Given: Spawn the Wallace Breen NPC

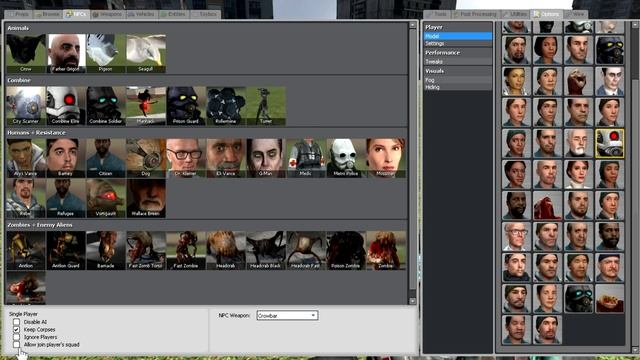Looking at the screenshot, I should [146, 198].
